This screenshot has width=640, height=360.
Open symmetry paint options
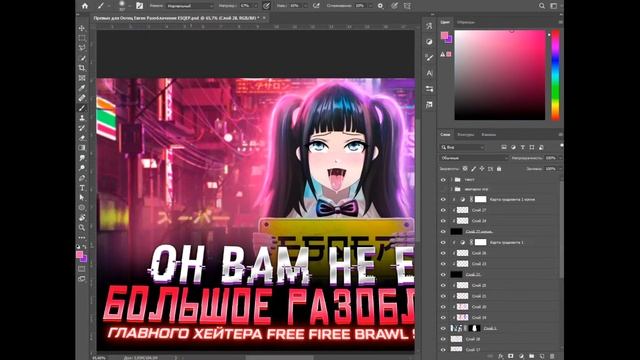[x=407, y=6]
